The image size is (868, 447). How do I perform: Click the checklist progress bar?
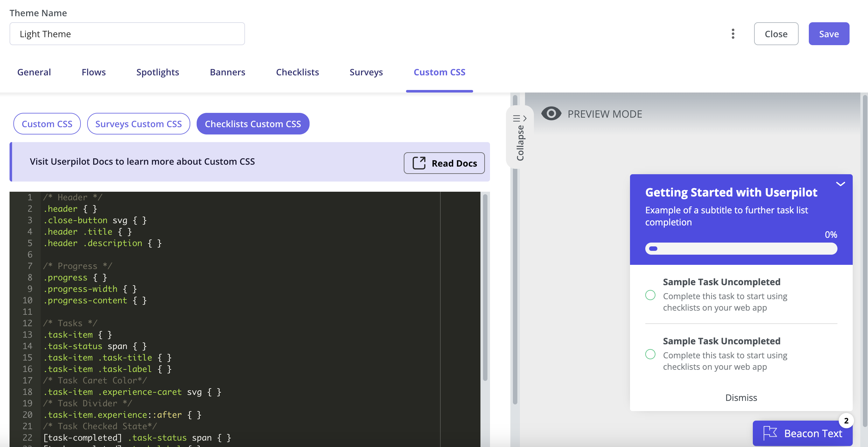741,249
